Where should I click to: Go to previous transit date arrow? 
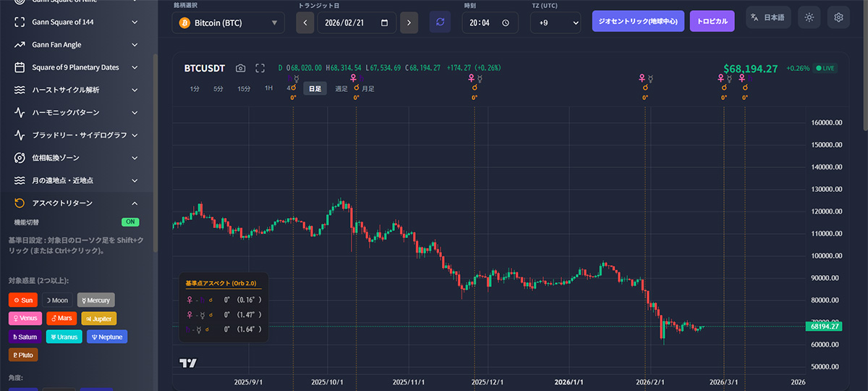click(x=305, y=22)
